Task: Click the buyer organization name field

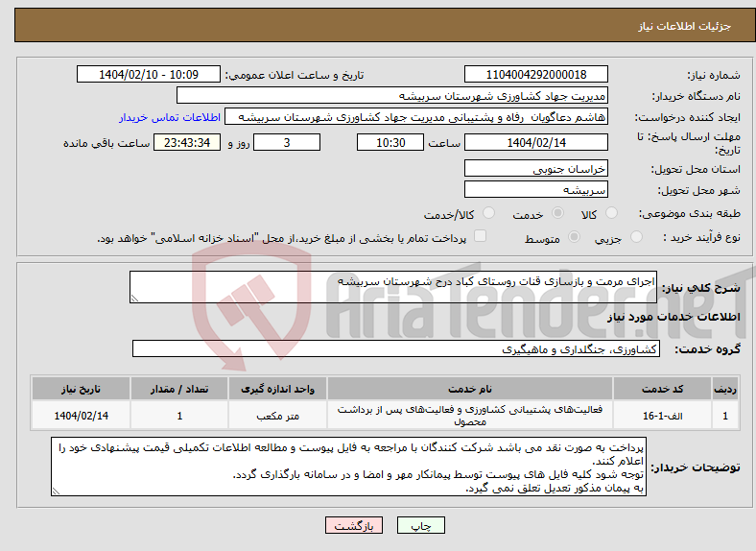Action: click(x=392, y=96)
